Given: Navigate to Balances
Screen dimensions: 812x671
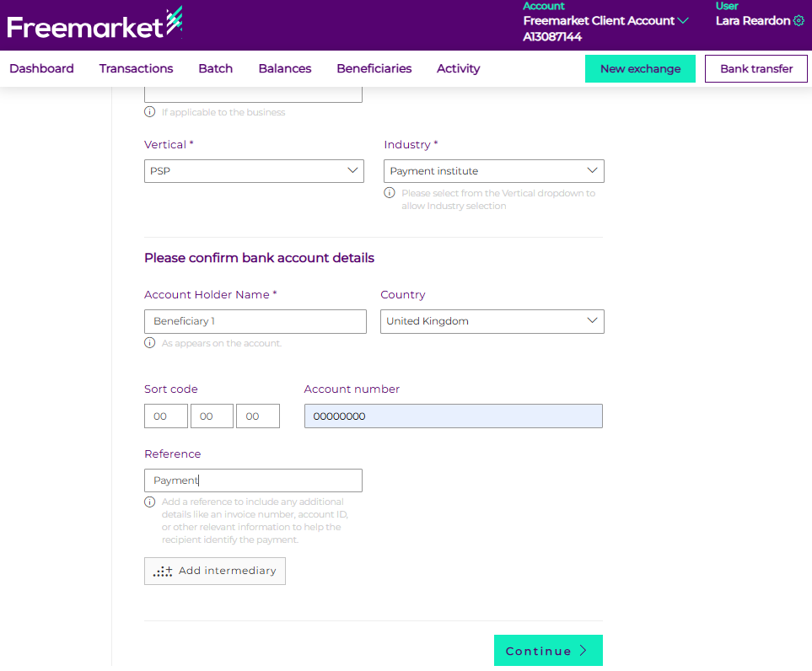Looking at the screenshot, I should point(284,69).
